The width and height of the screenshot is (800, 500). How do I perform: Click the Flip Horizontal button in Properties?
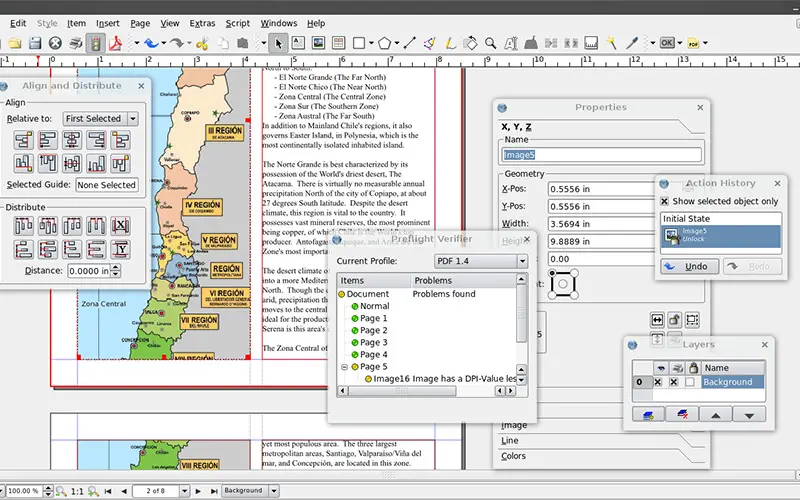tap(657, 320)
